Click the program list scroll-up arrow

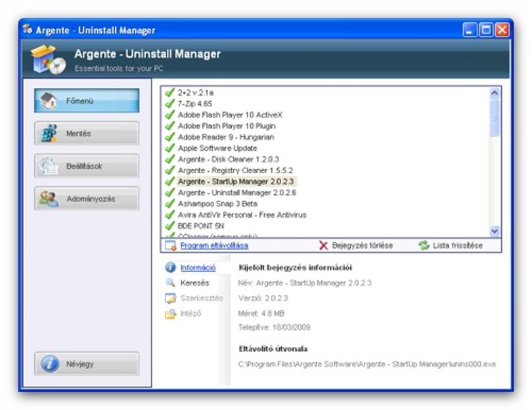[495, 93]
